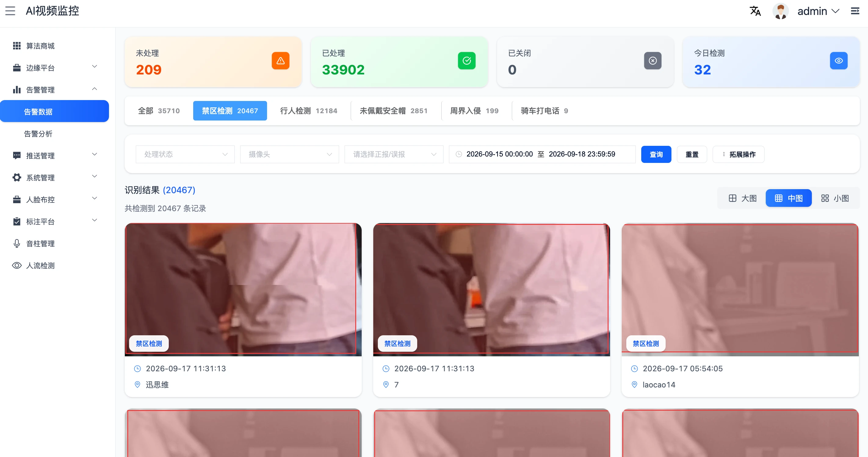Click the 禁区检测 tag on laocao14 card

click(x=646, y=344)
